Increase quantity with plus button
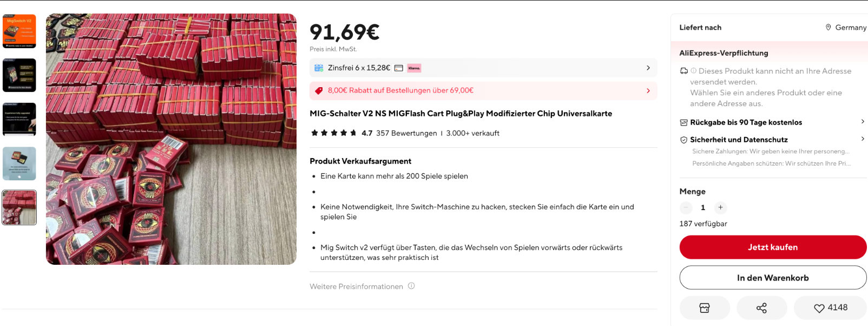 [x=720, y=207]
